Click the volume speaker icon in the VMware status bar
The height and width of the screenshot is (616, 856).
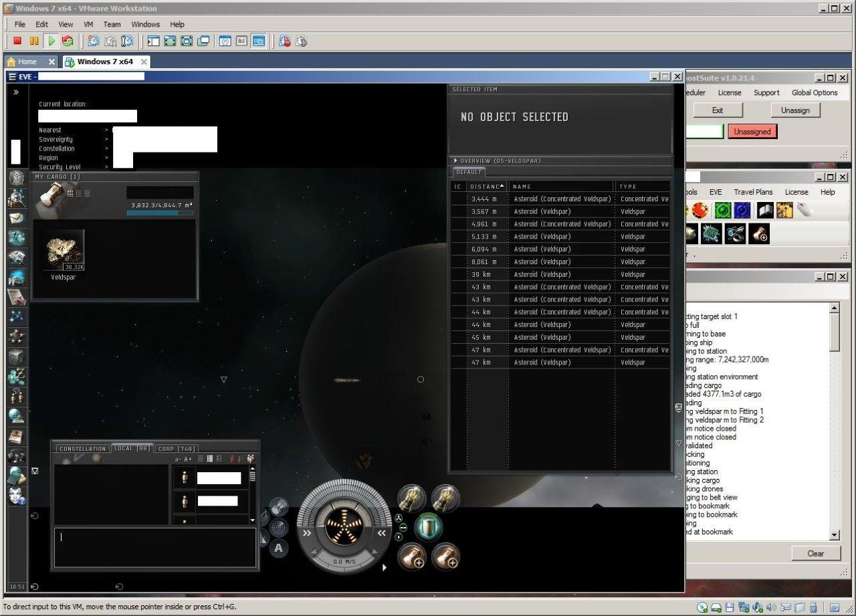point(771,607)
